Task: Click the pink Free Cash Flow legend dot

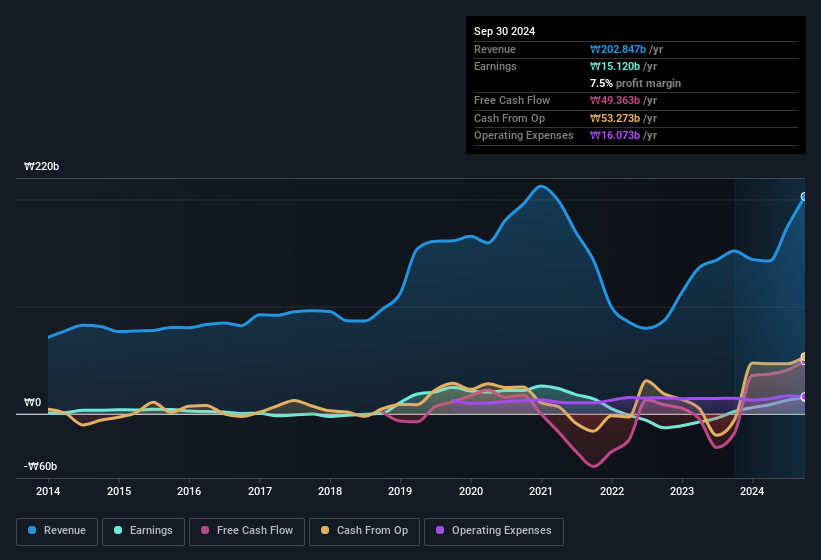Action: point(206,531)
